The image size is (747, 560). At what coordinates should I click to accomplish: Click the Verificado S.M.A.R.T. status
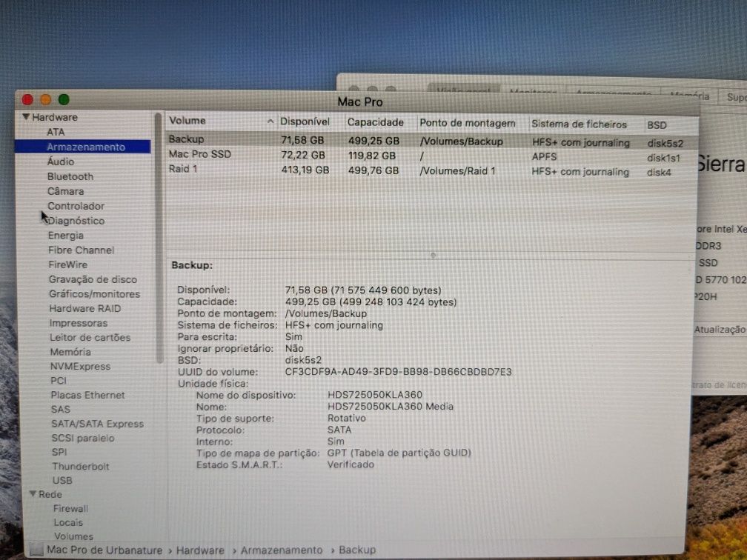351,464
